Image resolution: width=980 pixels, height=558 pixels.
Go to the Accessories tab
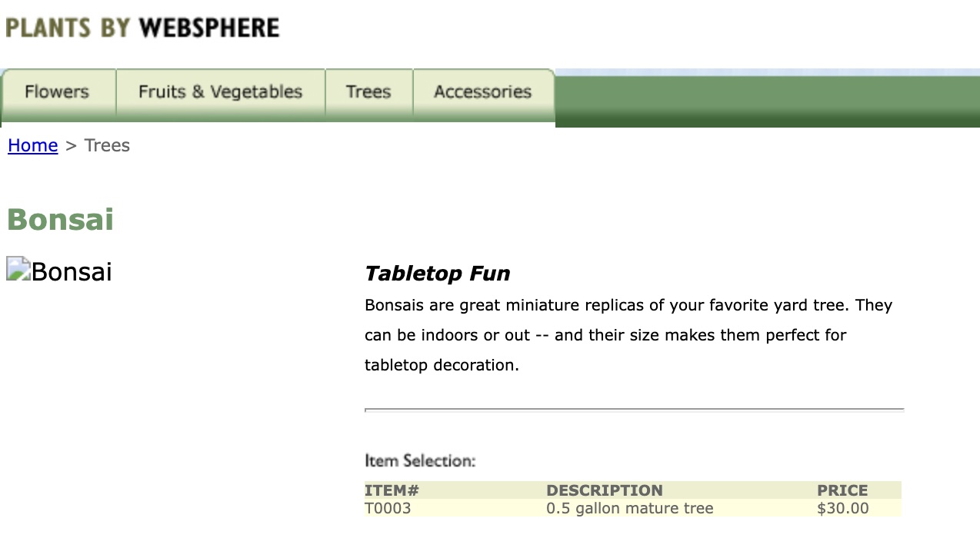pyautogui.click(x=482, y=92)
